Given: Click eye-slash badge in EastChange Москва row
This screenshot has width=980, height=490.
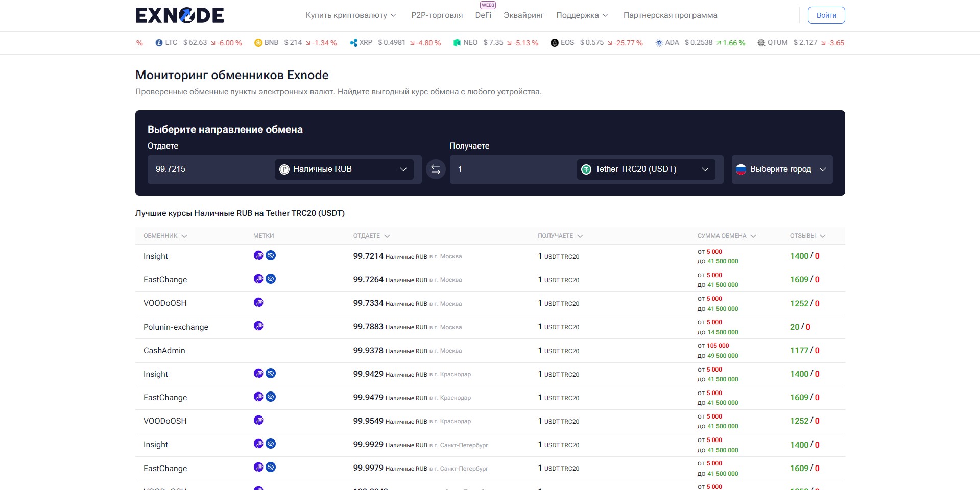Looking at the screenshot, I should pyautogui.click(x=271, y=279).
